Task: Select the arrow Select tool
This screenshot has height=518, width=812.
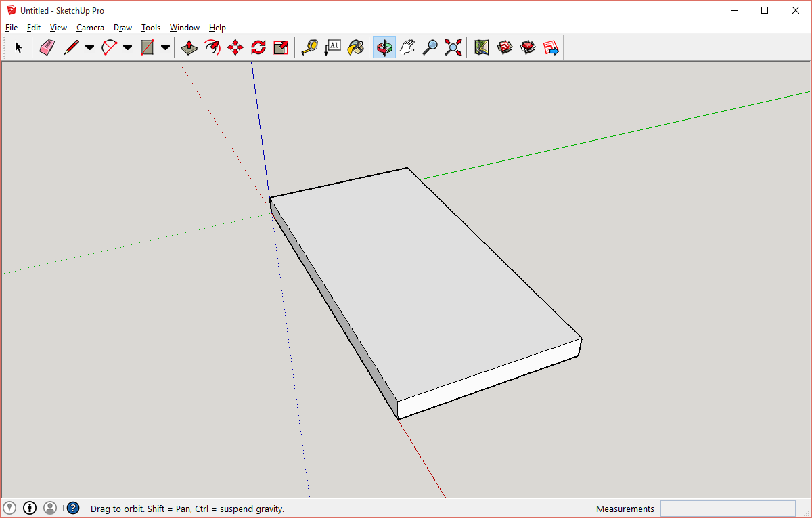Action: pos(18,47)
